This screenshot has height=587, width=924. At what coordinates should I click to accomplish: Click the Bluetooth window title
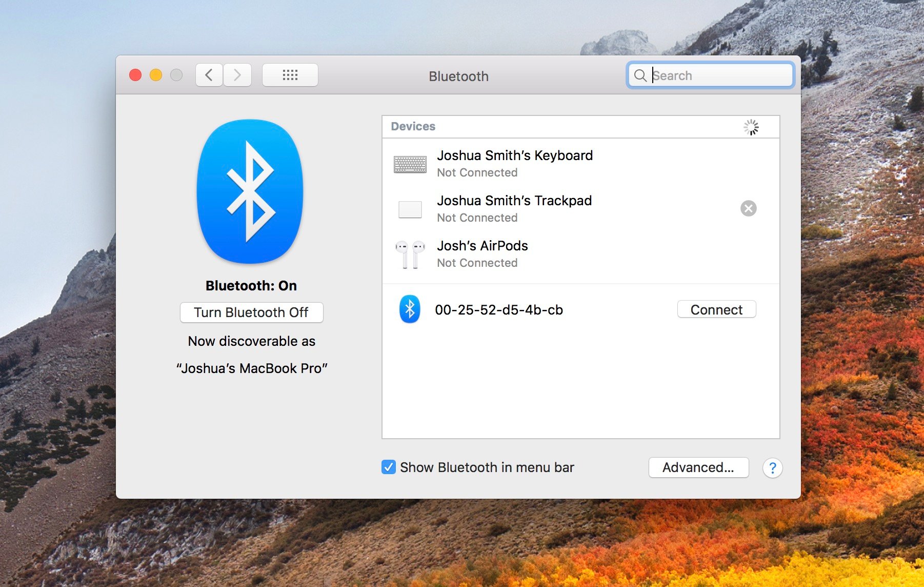tap(458, 76)
